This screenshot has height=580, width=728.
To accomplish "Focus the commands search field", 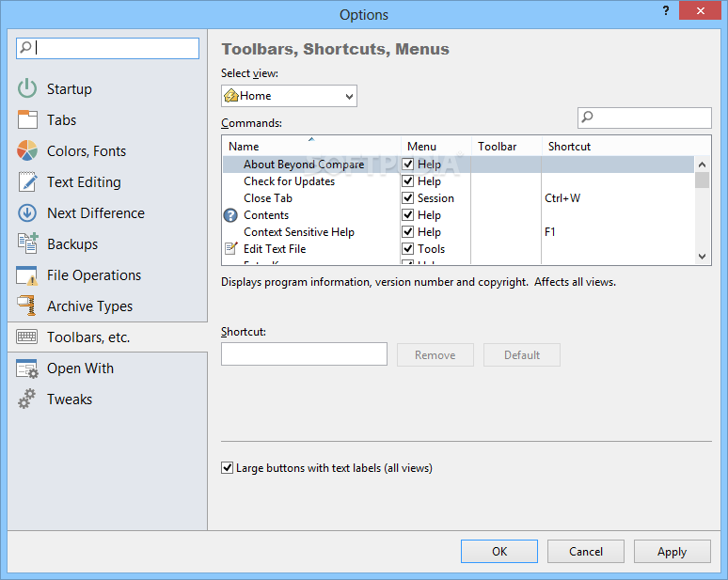I will click(x=644, y=118).
